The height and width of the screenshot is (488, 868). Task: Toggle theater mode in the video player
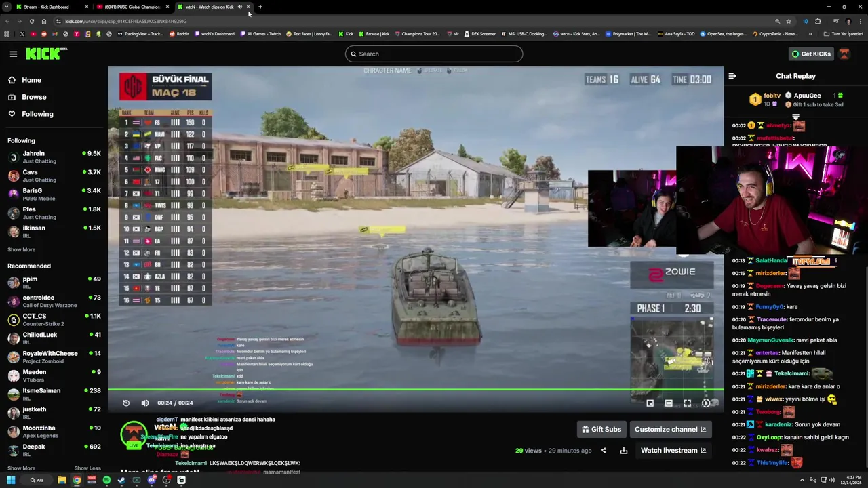tap(669, 403)
